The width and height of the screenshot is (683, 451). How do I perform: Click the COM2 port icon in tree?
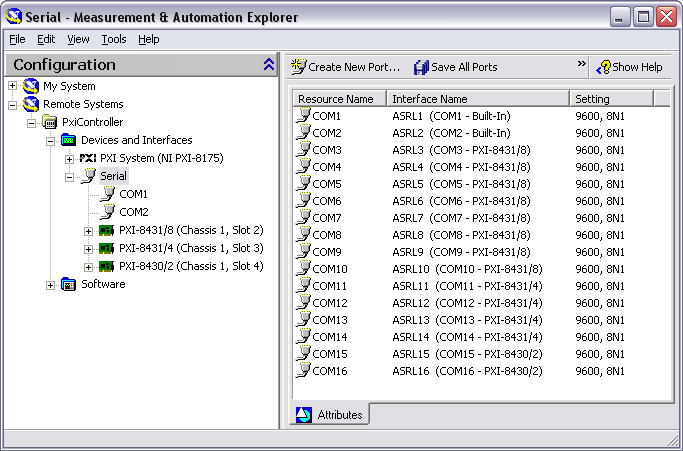[x=108, y=212]
